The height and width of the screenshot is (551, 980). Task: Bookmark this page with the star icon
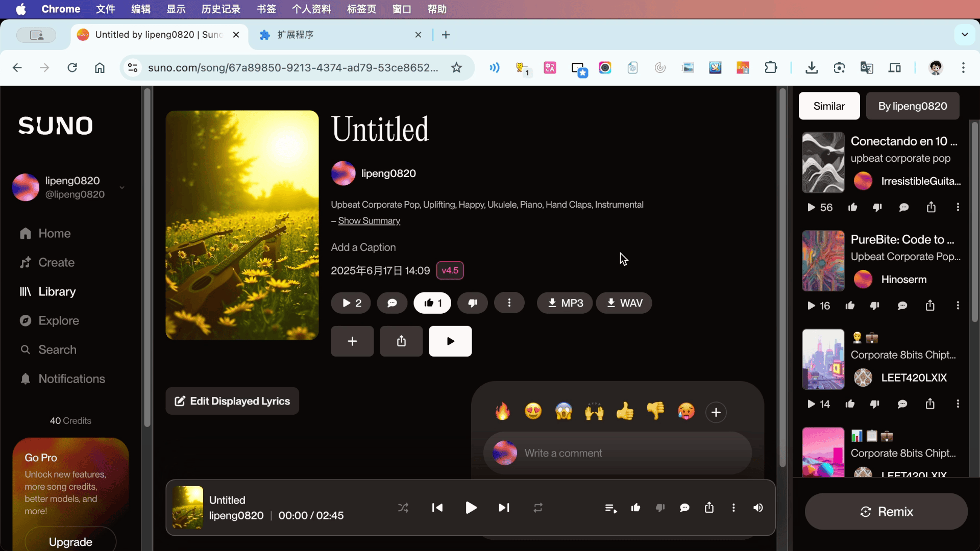click(456, 68)
